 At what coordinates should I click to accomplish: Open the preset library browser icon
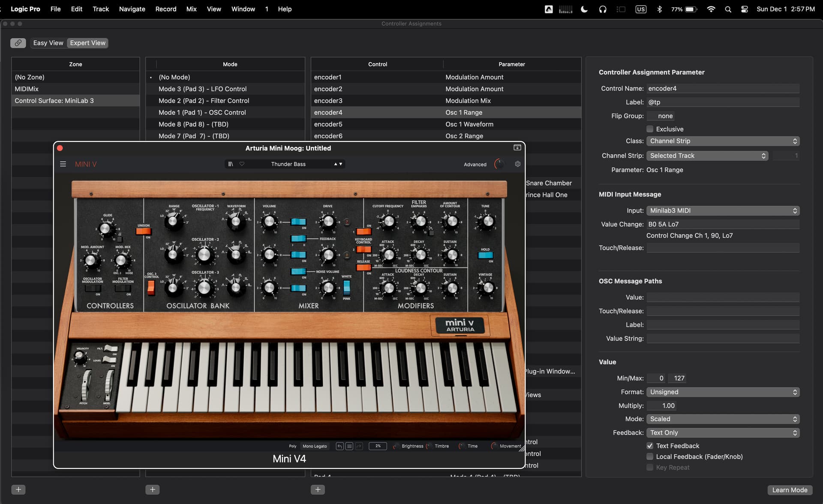(231, 164)
